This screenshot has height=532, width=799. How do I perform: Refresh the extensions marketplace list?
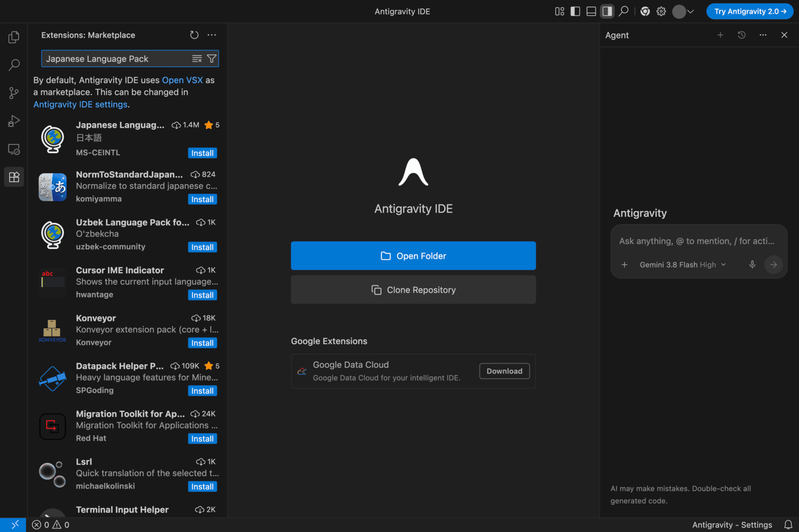pos(194,35)
